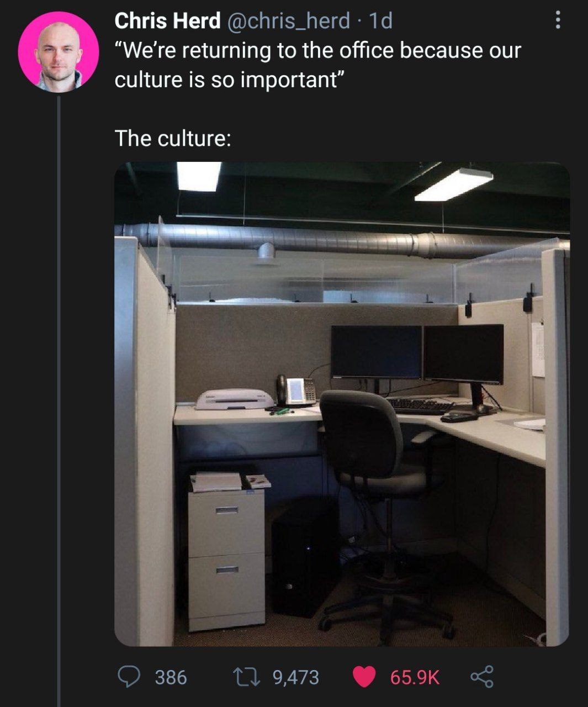View the 9,473 retweets count
This screenshot has height=707, width=588.
[x=296, y=677]
